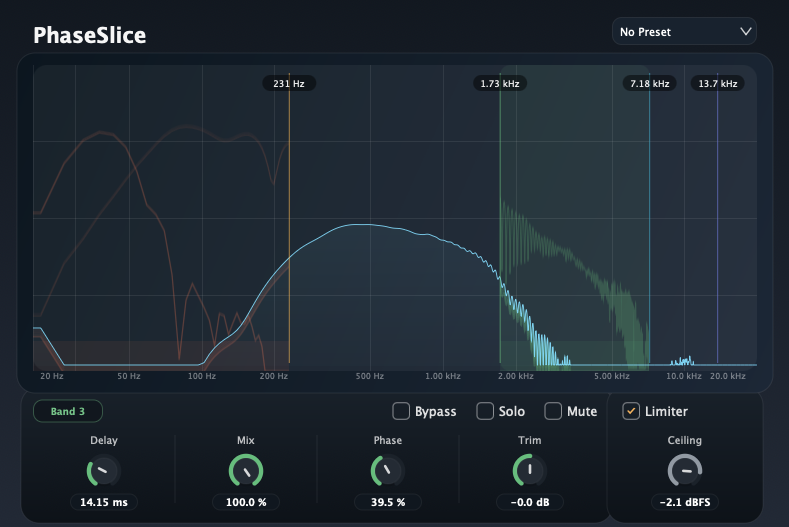Viewport: 789px width, 527px height.
Task: Click the 2.00 kHz axis label
Action: [x=516, y=376]
